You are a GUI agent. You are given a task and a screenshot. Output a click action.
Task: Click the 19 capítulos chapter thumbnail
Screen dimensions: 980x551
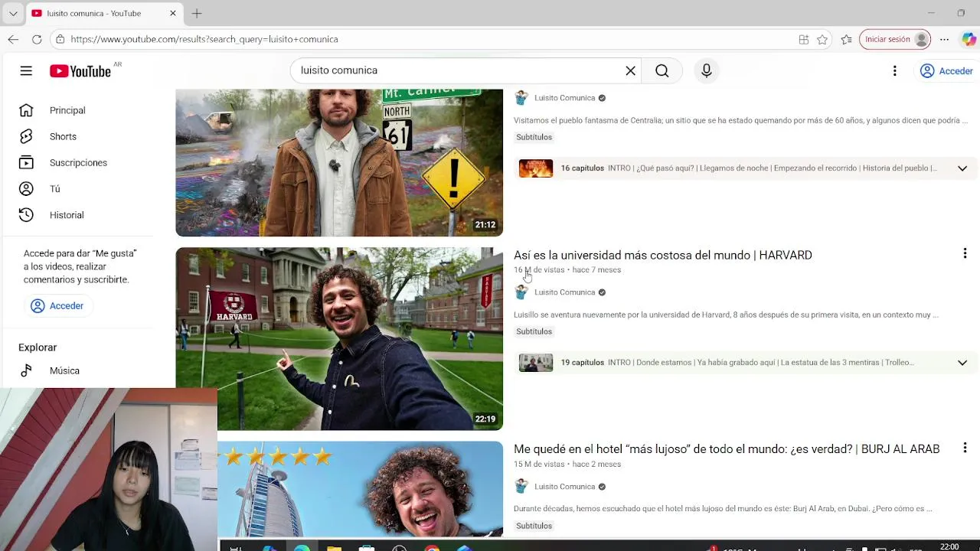(x=536, y=363)
